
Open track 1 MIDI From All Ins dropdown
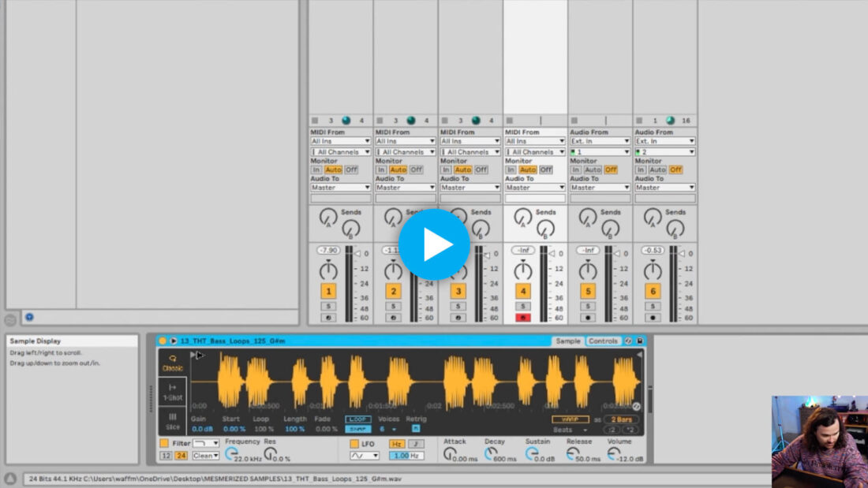click(340, 141)
